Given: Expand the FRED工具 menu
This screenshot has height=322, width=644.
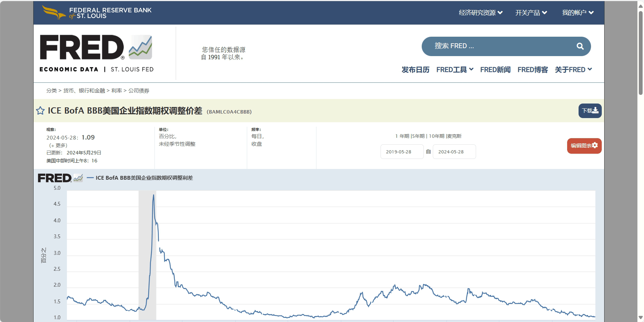Looking at the screenshot, I should (455, 70).
